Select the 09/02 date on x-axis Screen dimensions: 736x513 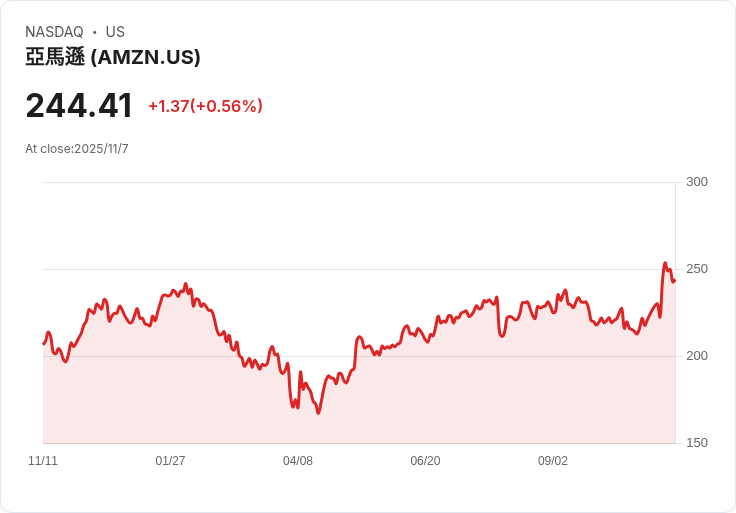coord(553,461)
